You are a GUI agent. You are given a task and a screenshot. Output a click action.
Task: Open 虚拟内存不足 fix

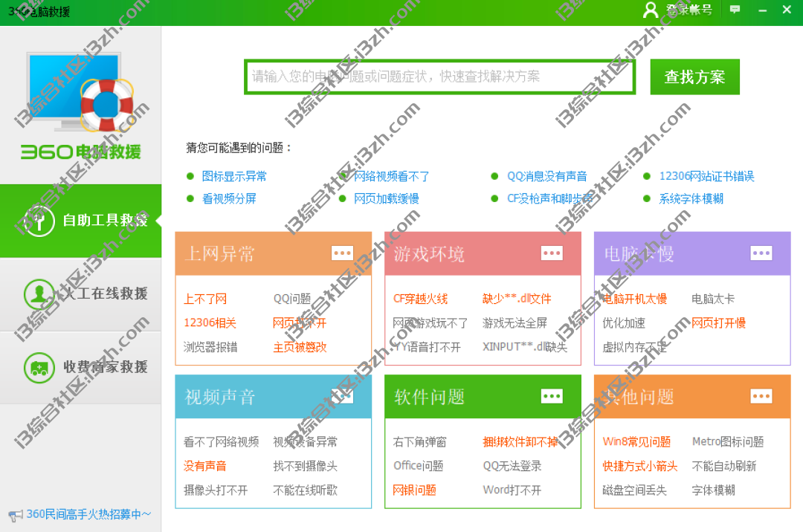click(x=634, y=347)
